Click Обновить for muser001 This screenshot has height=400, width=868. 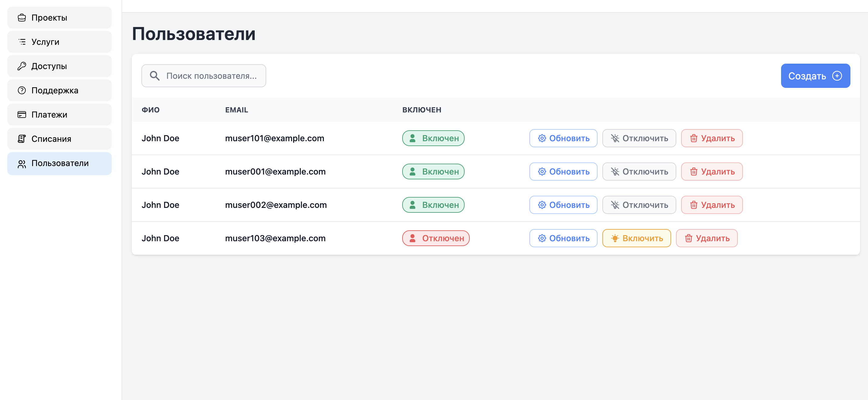(563, 172)
